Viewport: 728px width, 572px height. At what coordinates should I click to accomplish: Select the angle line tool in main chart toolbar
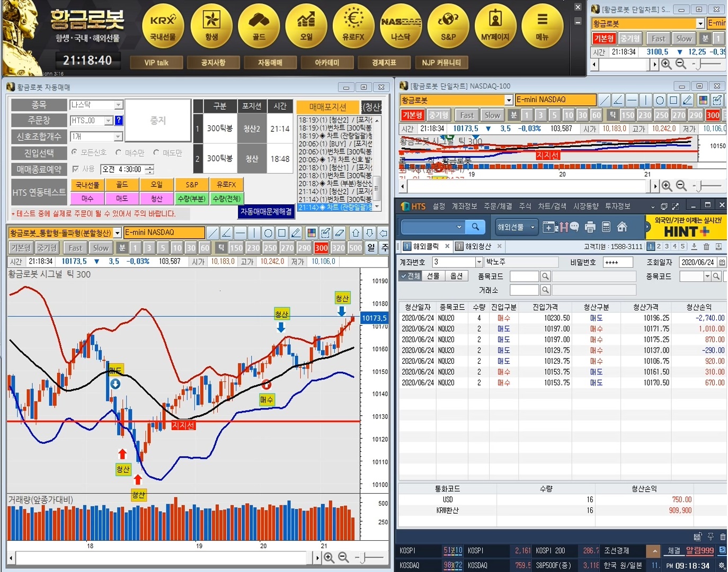227,233
